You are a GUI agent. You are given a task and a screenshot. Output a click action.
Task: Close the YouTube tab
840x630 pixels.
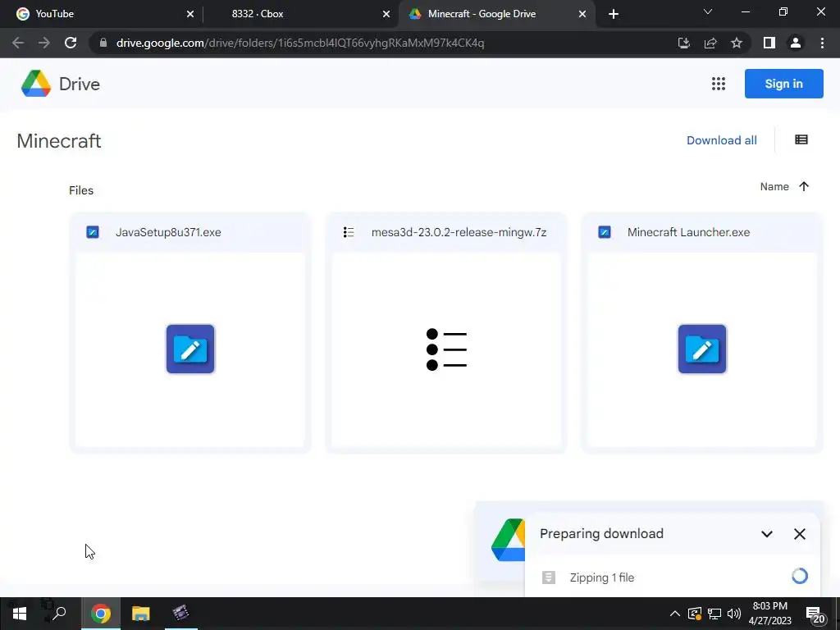point(190,14)
